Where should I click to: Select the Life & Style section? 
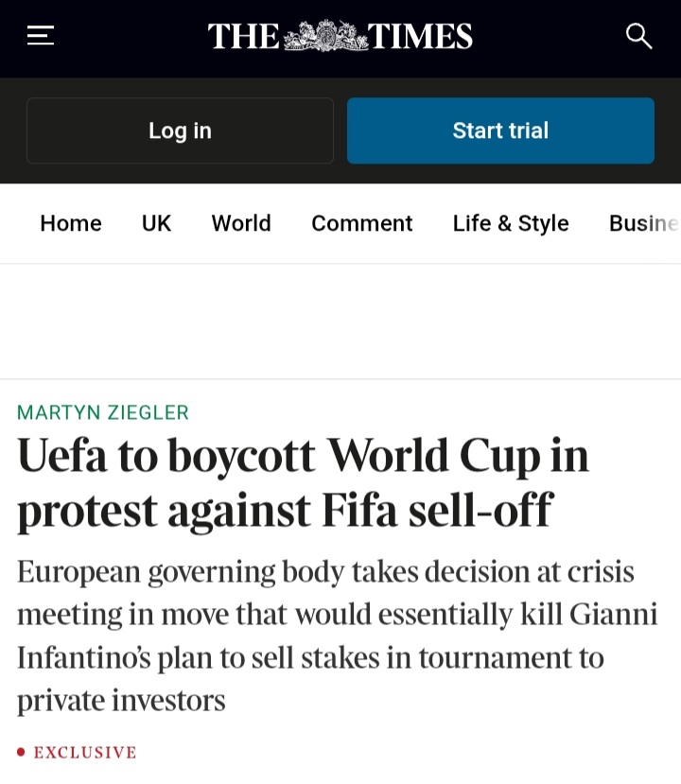pos(511,223)
